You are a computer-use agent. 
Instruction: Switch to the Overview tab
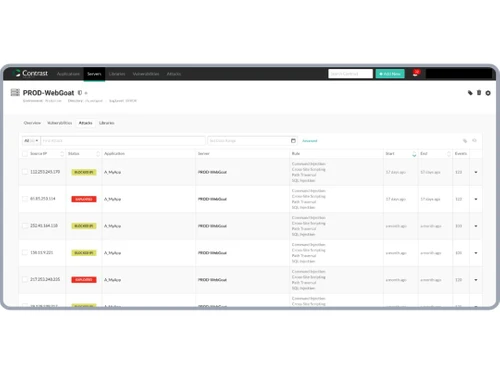(32, 123)
